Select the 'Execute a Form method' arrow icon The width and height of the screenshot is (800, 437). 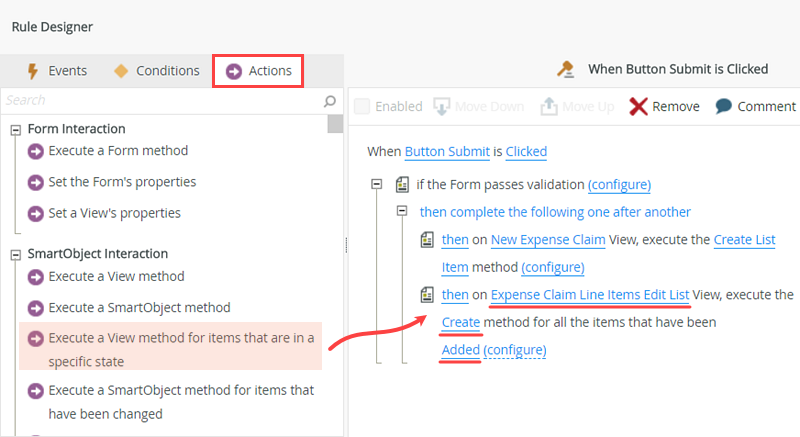36,151
